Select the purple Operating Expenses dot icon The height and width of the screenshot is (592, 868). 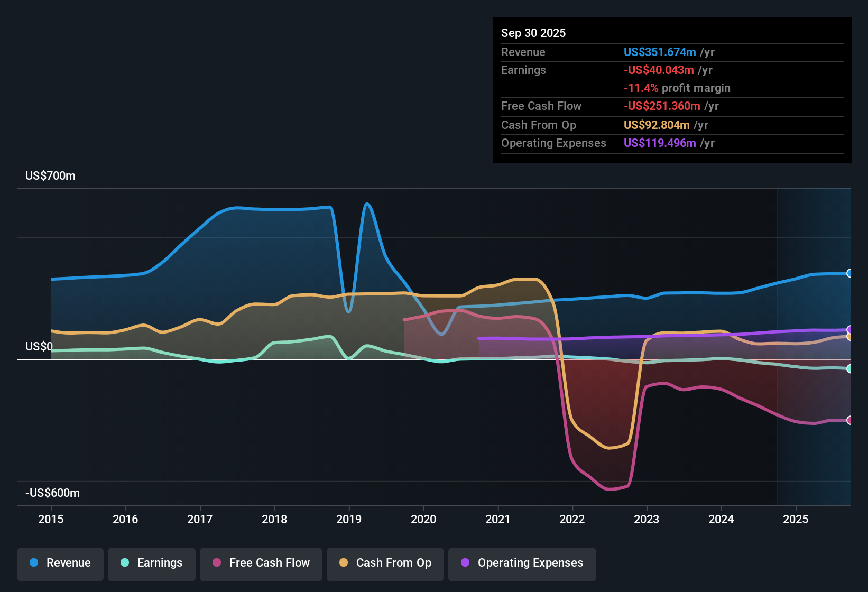465,563
